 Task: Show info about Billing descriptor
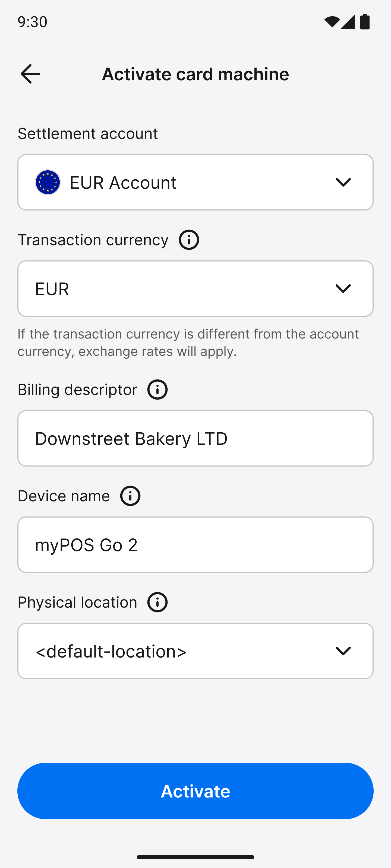click(x=157, y=390)
